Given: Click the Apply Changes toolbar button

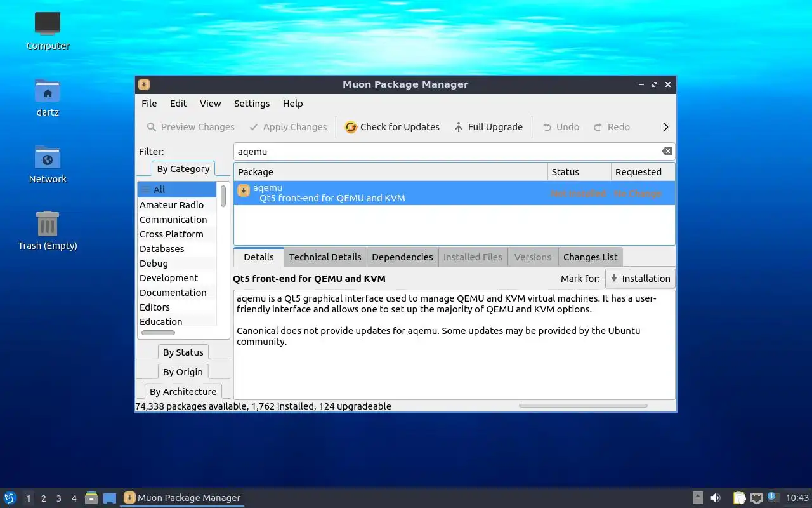Looking at the screenshot, I should (x=288, y=127).
